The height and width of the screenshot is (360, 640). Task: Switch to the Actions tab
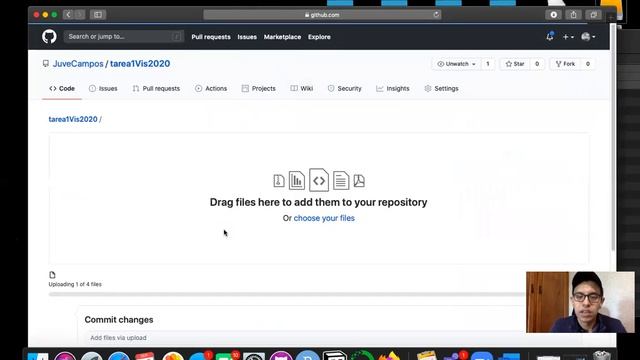pos(211,89)
